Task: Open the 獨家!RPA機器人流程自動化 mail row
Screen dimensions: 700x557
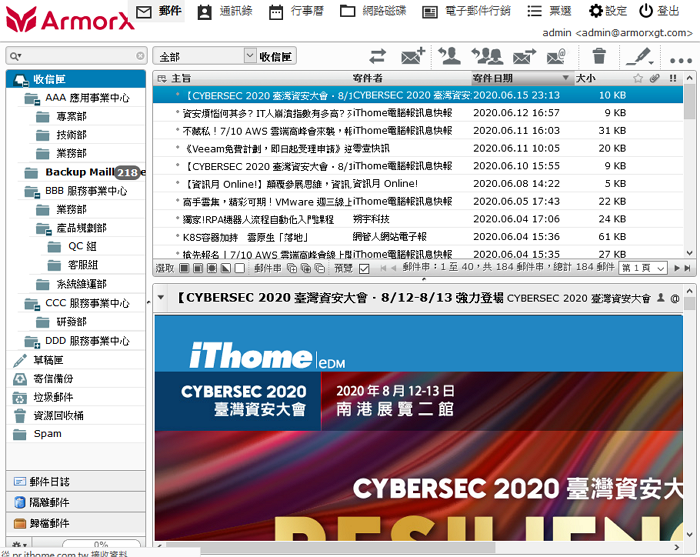Action: [418, 219]
